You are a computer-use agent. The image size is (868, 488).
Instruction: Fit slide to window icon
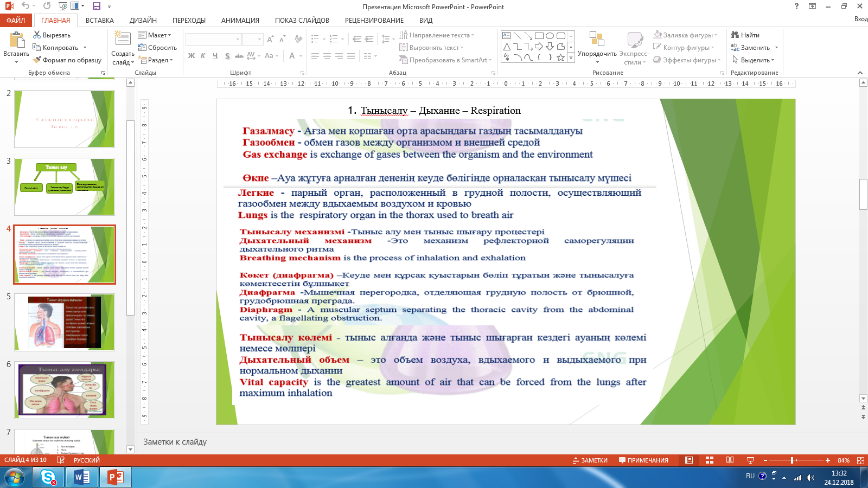(860, 460)
